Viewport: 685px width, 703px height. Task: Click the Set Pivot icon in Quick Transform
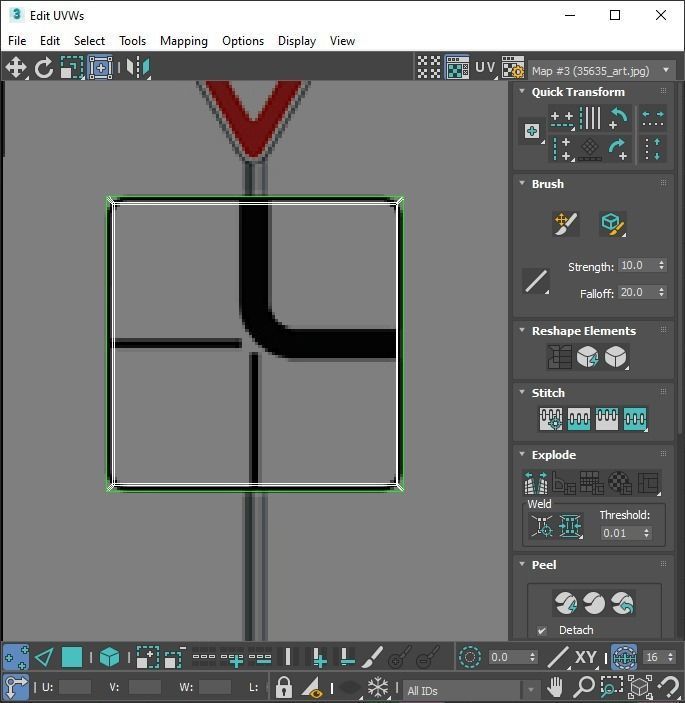pyautogui.click(x=532, y=131)
